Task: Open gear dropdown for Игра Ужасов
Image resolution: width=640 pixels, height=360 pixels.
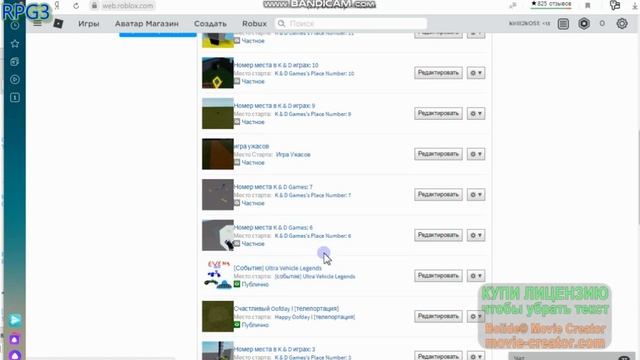Action: point(476,154)
